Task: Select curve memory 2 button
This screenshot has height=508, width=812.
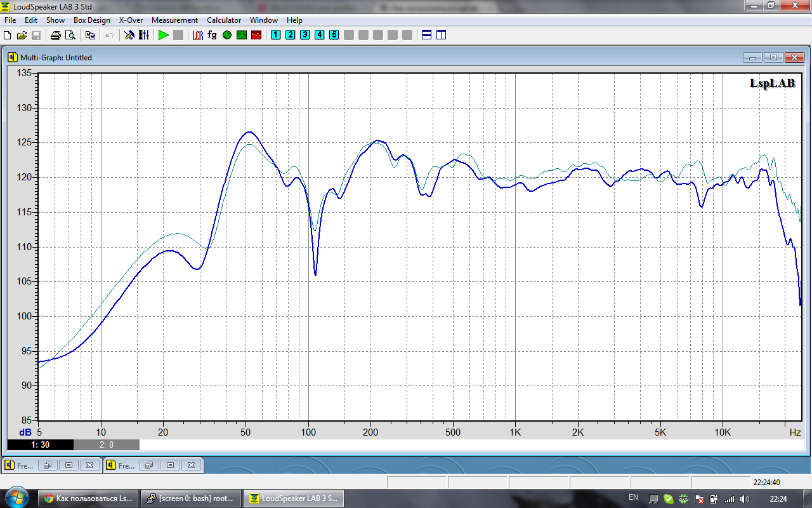Action: point(290,35)
